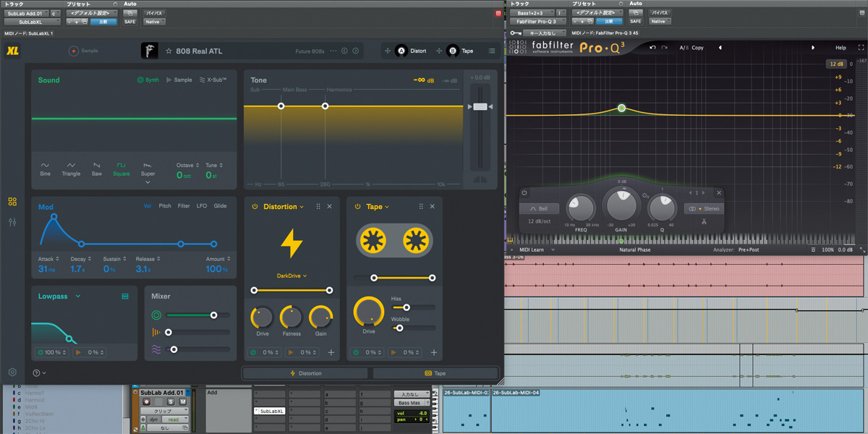Select macro B Tape knob
Image resolution: width=868 pixels, height=434 pixels.
[x=453, y=51]
